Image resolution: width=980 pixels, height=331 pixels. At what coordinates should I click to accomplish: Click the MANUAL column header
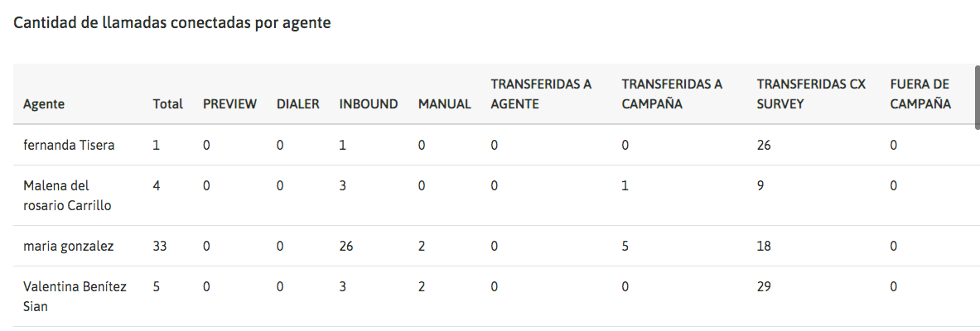click(444, 104)
